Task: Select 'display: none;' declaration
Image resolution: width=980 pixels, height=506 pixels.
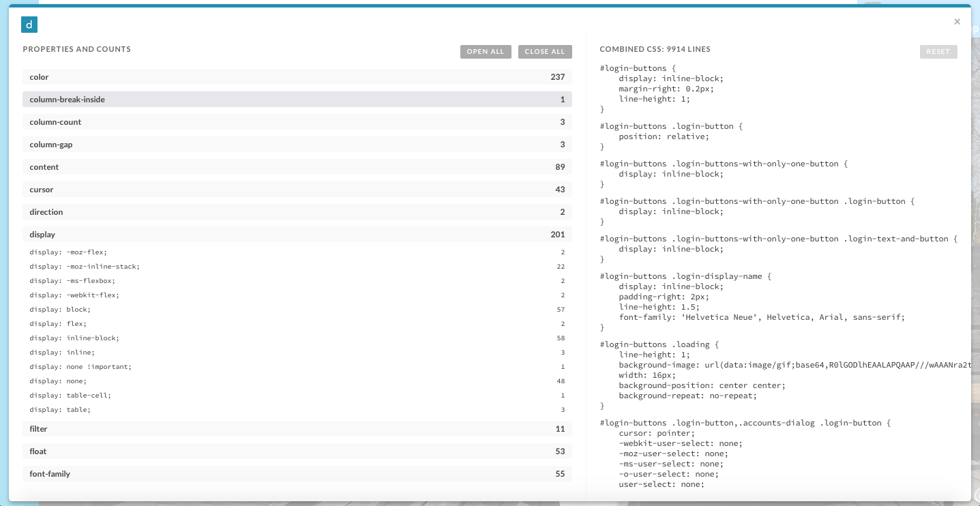Action: coord(58,381)
